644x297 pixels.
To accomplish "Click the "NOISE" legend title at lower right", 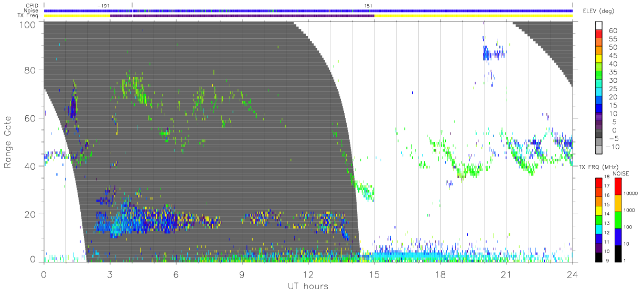I will (x=622, y=173).
